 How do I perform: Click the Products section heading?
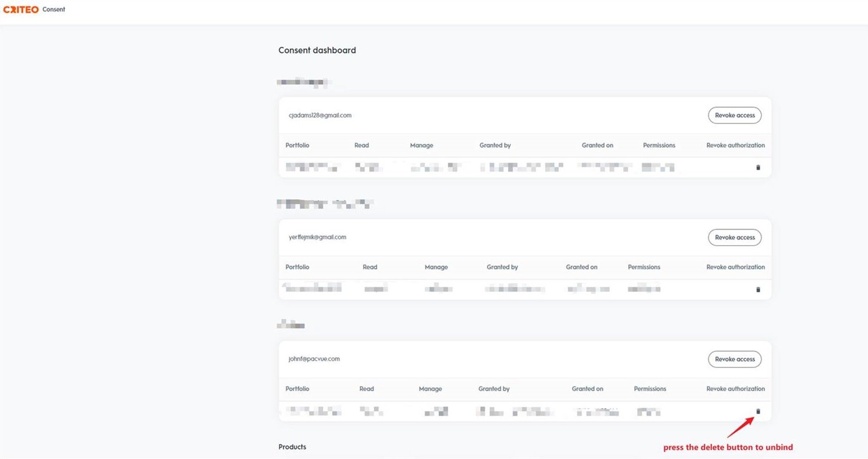292,447
